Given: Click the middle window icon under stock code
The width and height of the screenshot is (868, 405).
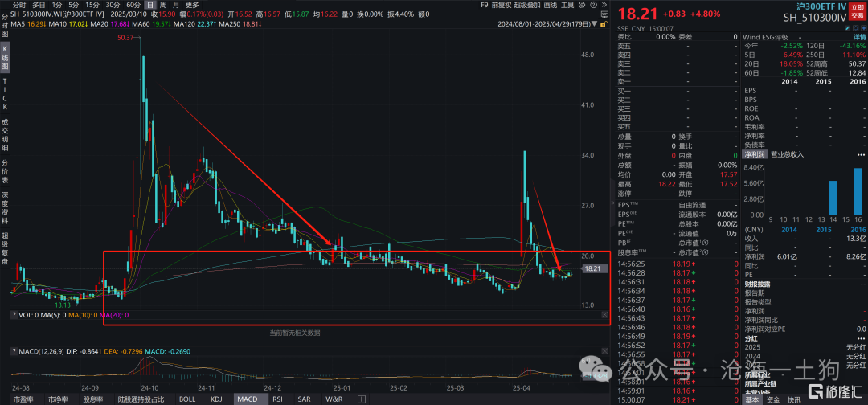Looking at the screenshot, I should (856, 28).
